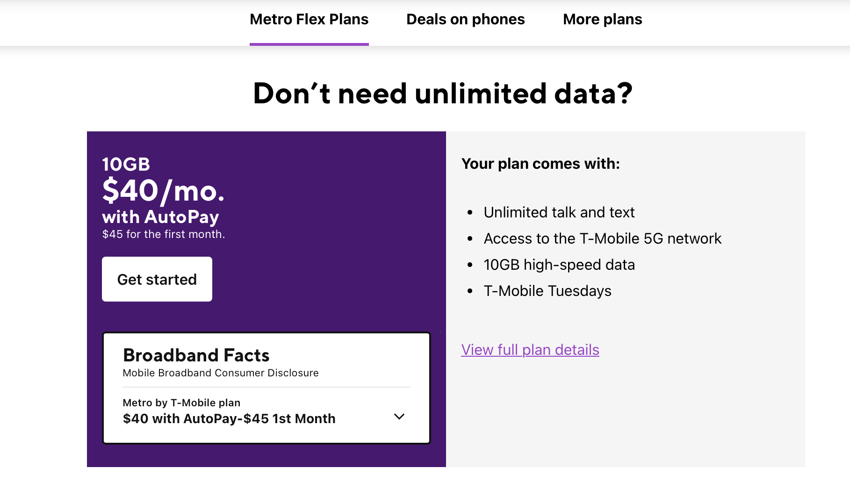Switch to the Metro Flex Plans tab
The image size is (850, 504).
309,19
